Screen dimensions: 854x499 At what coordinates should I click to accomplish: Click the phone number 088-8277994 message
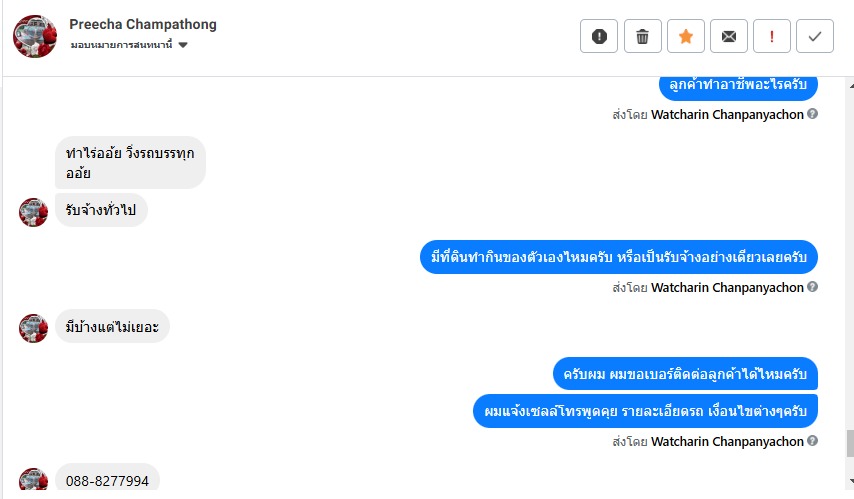pyautogui.click(x=107, y=481)
